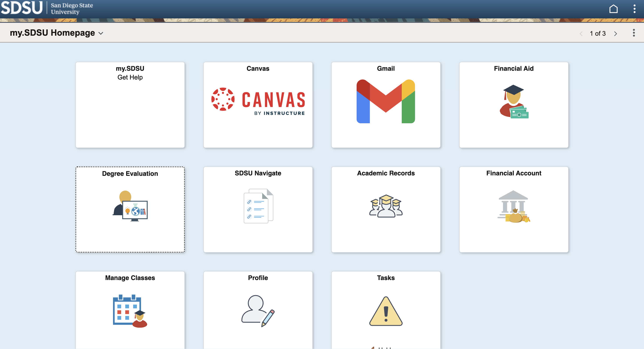Click the Financial Aid tile title
The width and height of the screenshot is (644, 349).
(513, 69)
